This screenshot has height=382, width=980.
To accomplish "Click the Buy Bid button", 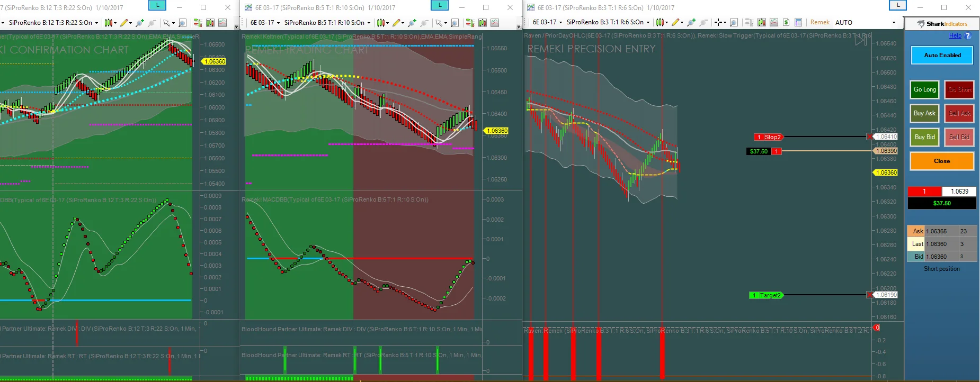I will point(924,137).
